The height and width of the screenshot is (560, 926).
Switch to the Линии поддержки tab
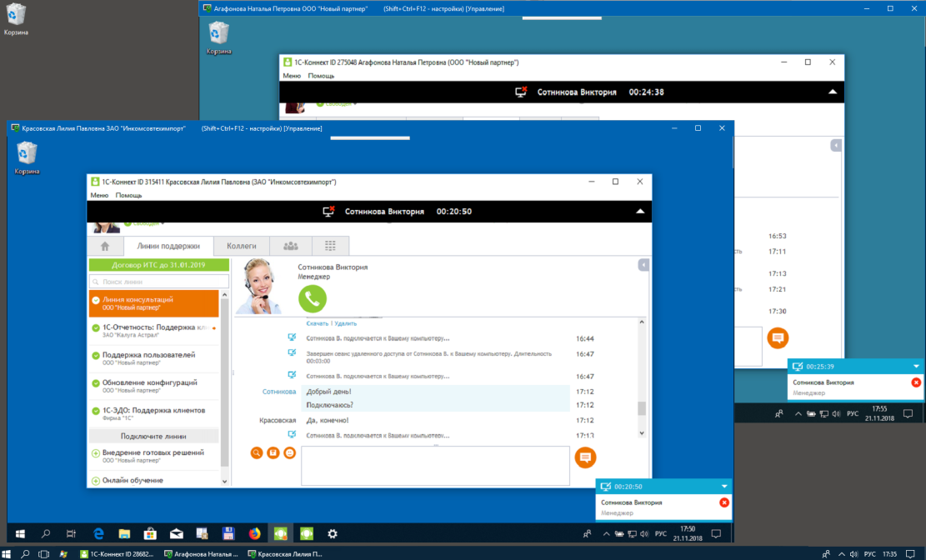point(168,246)
